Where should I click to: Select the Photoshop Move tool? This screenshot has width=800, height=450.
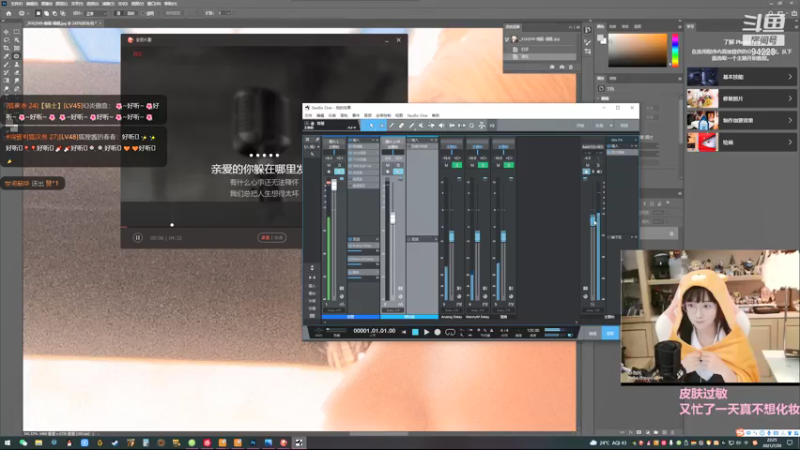(6, 32)
